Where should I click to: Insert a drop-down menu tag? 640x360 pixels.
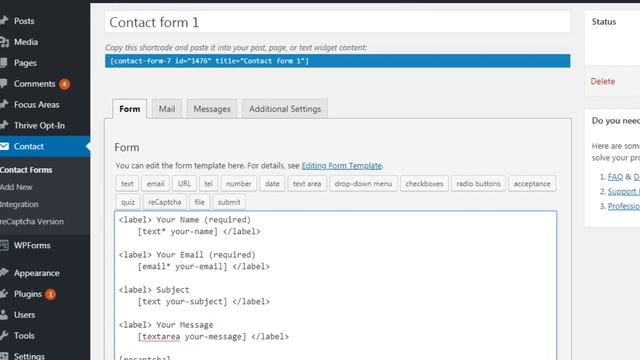coord(363,184)
